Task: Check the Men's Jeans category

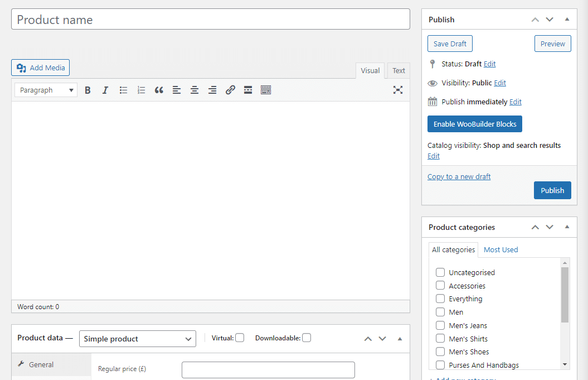Action: [440, 325]
